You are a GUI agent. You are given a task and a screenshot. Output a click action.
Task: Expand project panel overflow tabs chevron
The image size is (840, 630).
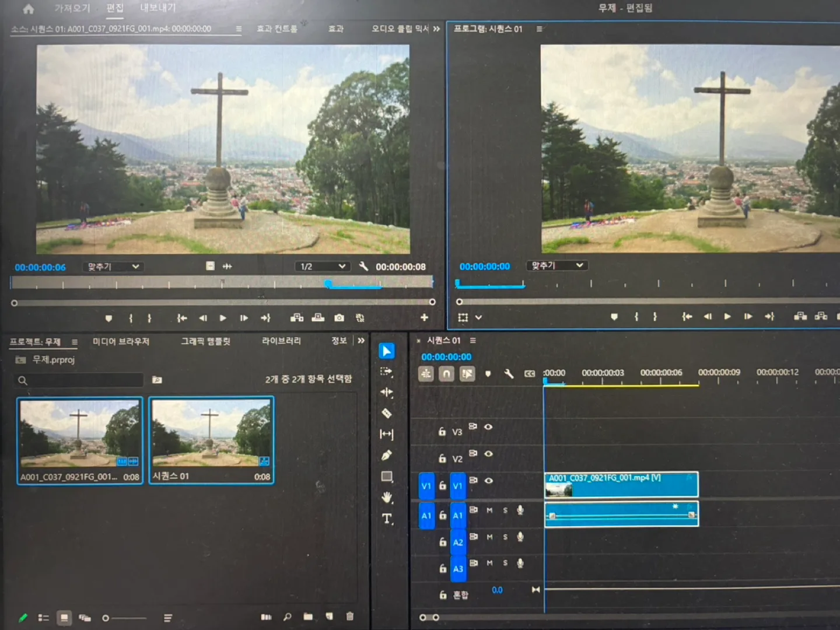[361, 341]
